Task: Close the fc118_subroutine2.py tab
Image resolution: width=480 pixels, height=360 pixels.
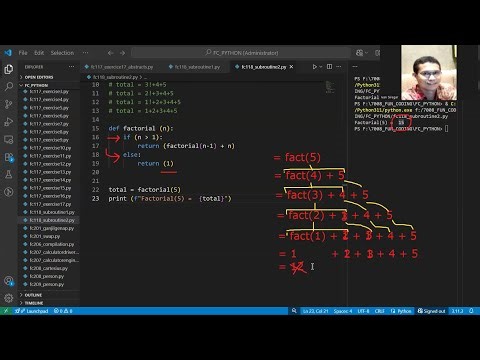Action: 291,67
